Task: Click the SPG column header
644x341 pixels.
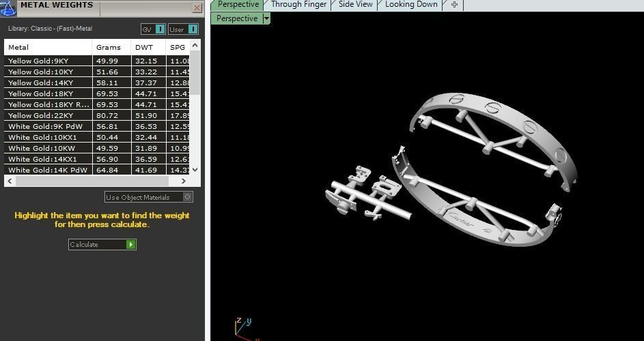Action: (x=178, y=47)
